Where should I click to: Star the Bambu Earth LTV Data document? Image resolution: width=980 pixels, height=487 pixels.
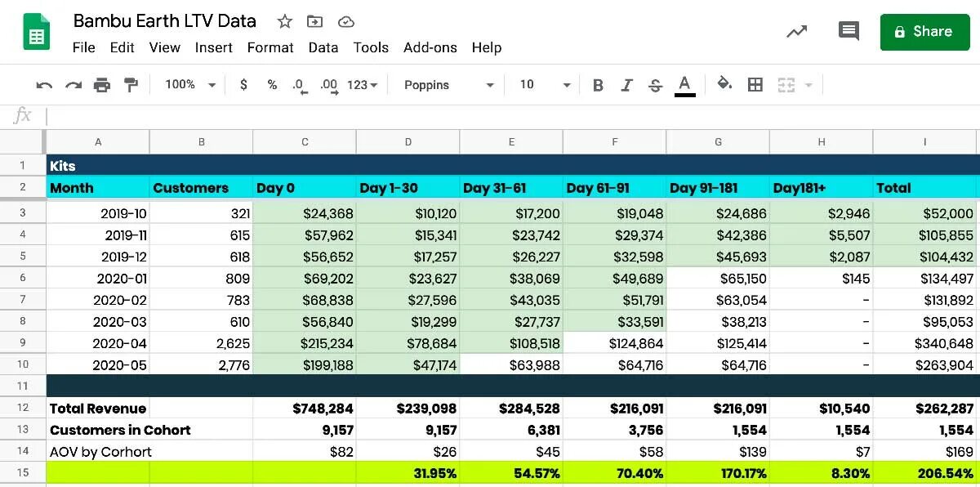pos(284,21)
